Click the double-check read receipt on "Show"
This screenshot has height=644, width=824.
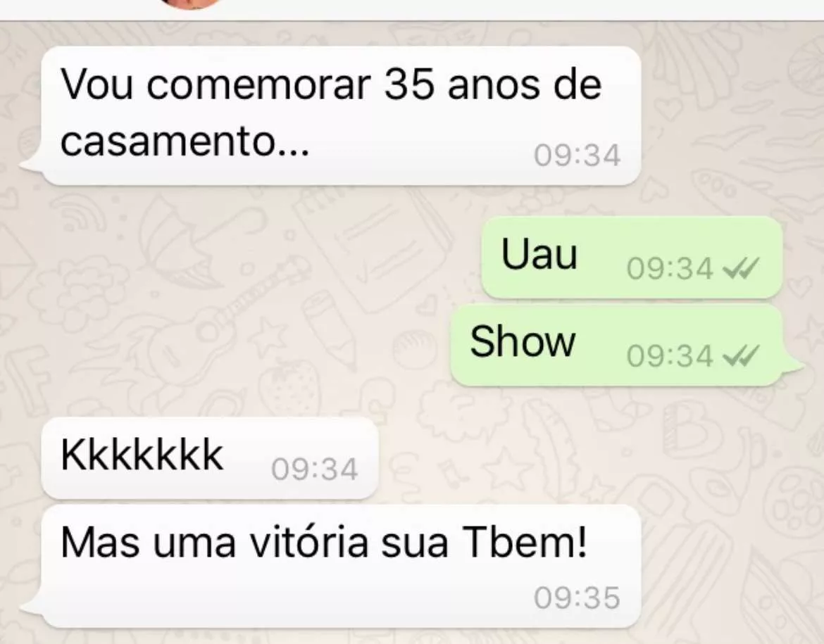click(x=741, y=356)
